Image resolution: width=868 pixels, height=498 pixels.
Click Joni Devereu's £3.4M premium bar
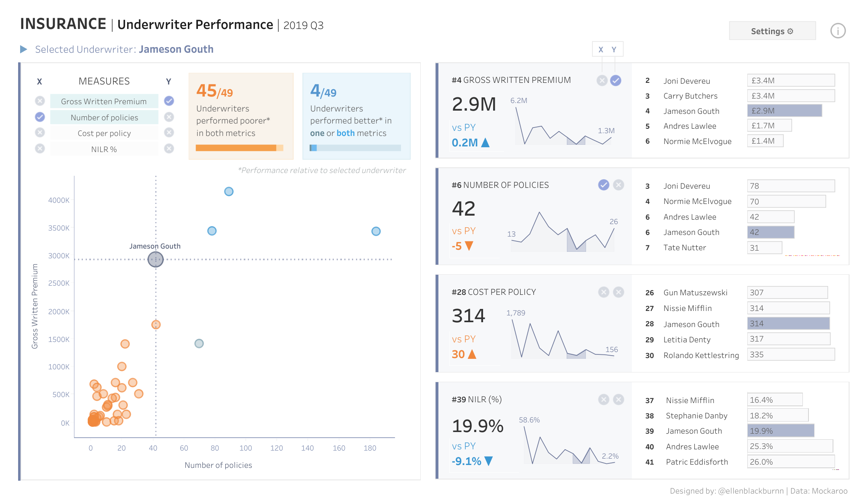click(790, 80)
